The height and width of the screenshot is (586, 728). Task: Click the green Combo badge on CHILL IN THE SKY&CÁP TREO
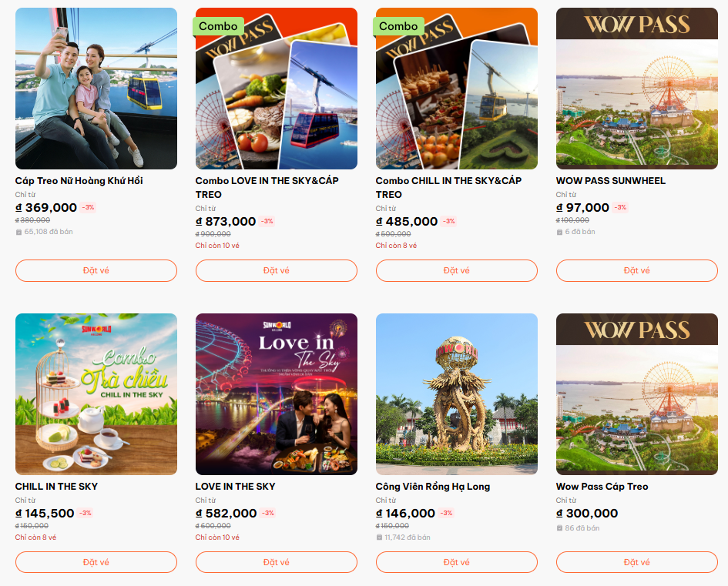pyautogui.click(x=398, y=26)
